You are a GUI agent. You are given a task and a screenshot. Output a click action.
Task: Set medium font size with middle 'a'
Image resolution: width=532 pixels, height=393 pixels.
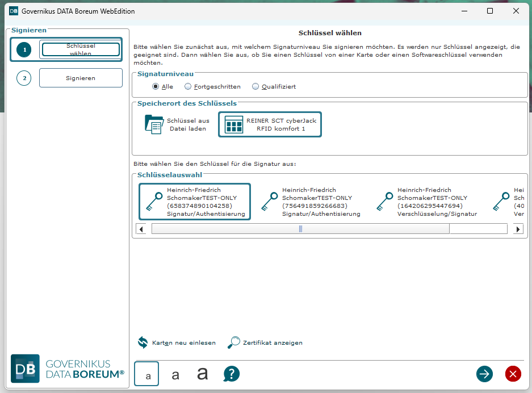click(175, 375)
